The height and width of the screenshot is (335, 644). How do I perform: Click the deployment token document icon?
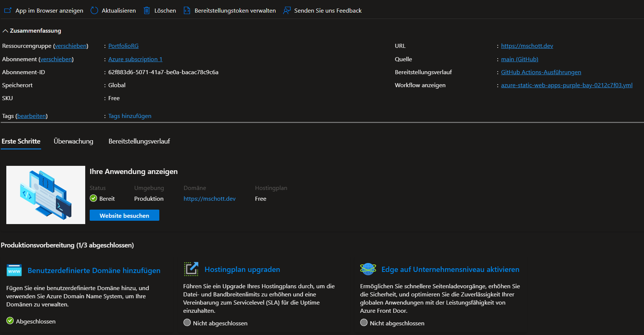pyautogui.click(x=187, y=10)
